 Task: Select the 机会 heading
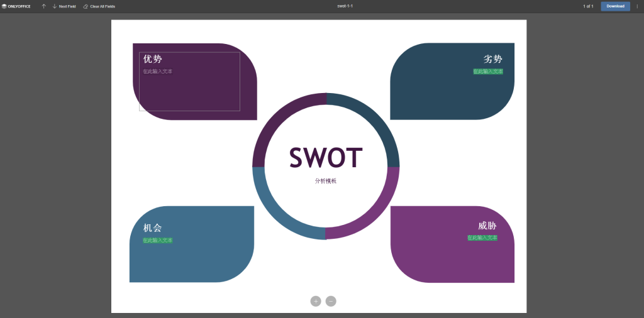tap(152, 228)
